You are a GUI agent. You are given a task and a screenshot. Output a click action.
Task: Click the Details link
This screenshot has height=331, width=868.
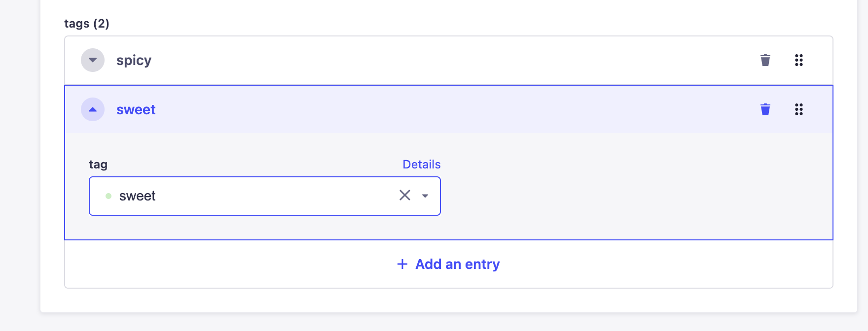click(421, 165)
